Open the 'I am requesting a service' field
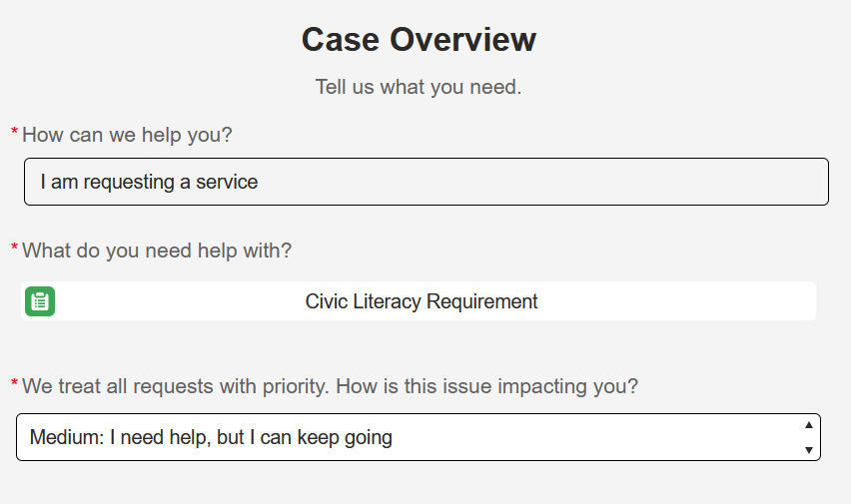Image resolution: width=851 pixels, height=504 pixels. [426, 182]
